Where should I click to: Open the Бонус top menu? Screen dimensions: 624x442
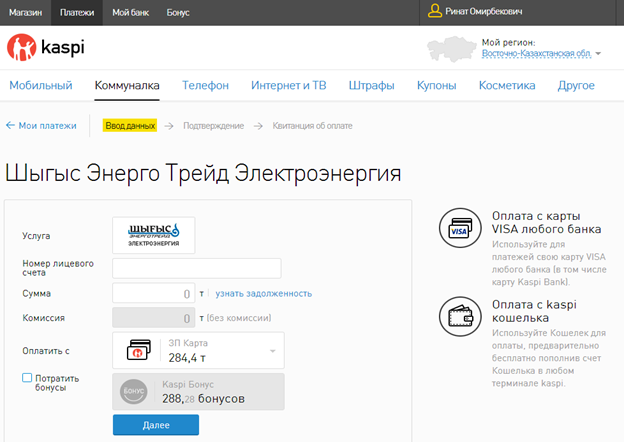coord(178,12)
